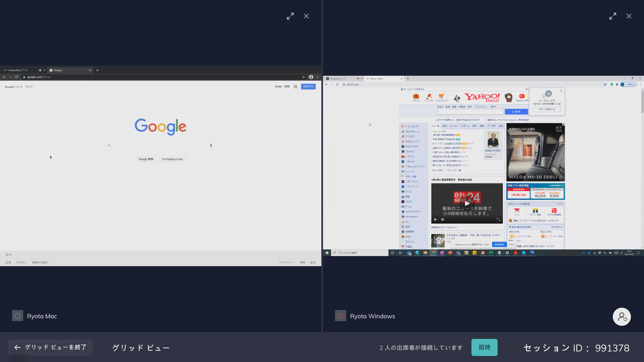Screen dimensions: 644x362
Task: Play the NEWS24 video thumbnail
Action: pyautogui.click(x=467, y=203)
